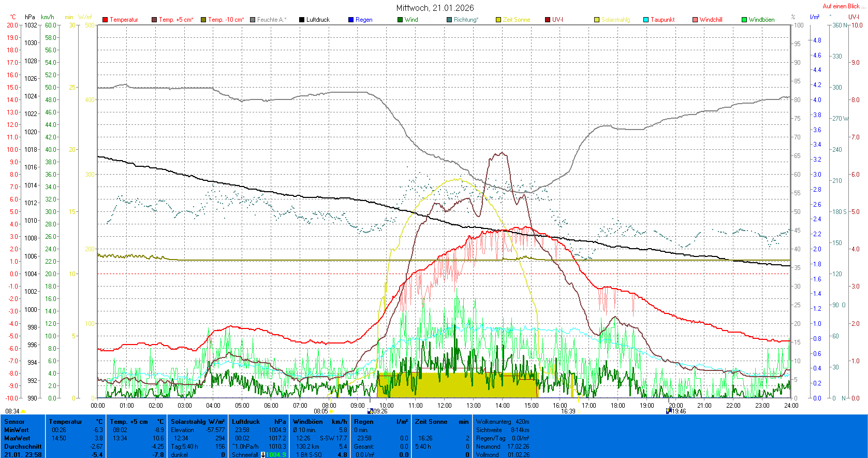Click the moonrise icon at 09:26
This screenshot has width=868, height=458.
(x=370, y=411)
